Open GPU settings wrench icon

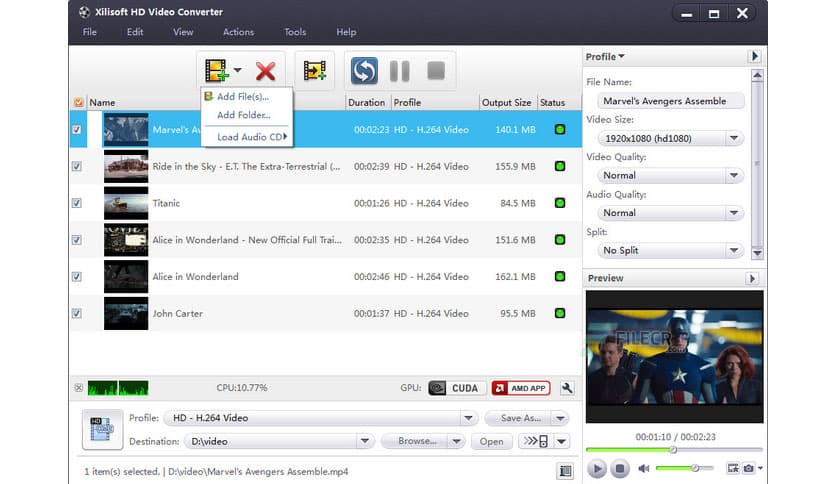coord(567,388)
